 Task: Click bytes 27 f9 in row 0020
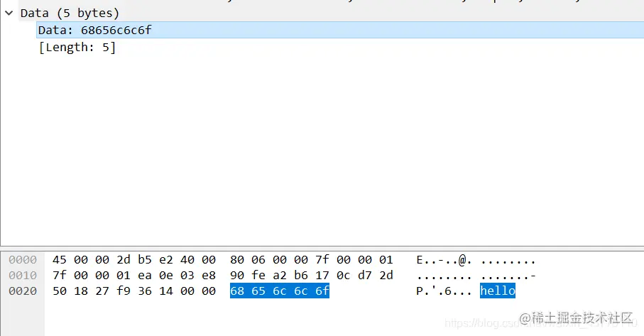coord(113,291)
